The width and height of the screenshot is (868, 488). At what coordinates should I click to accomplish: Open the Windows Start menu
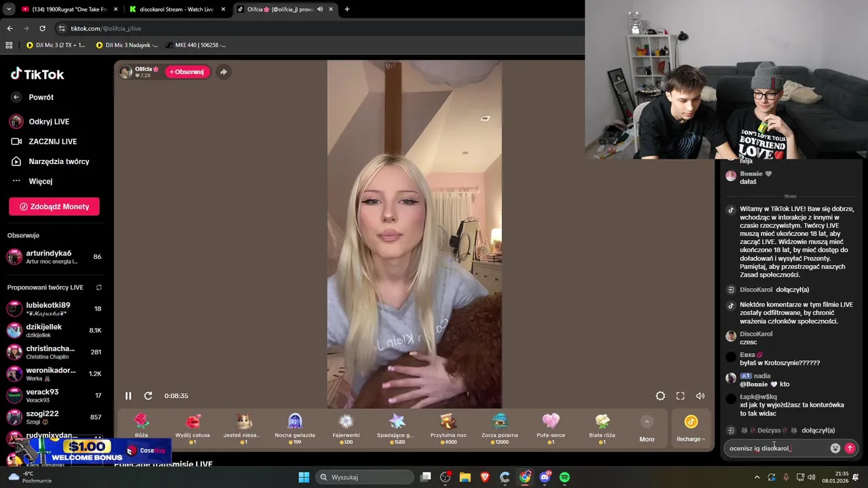tap(304, 477)
